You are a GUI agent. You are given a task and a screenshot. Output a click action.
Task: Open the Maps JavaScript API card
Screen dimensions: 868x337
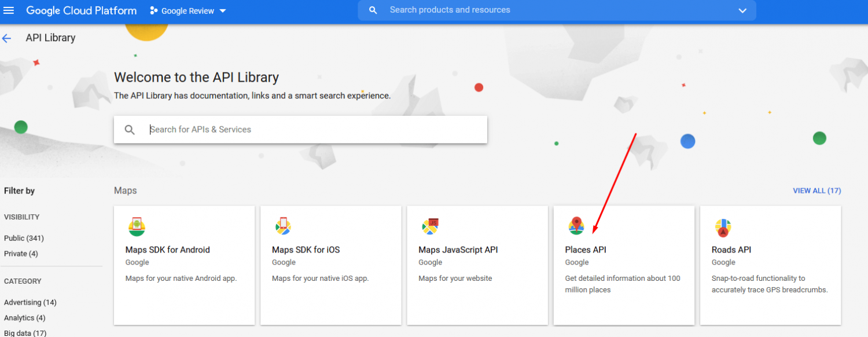coord(477,265)
